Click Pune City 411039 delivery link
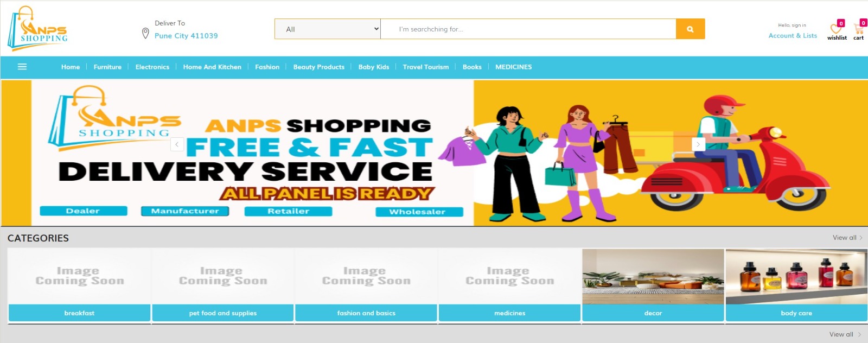 coord(186,36)
